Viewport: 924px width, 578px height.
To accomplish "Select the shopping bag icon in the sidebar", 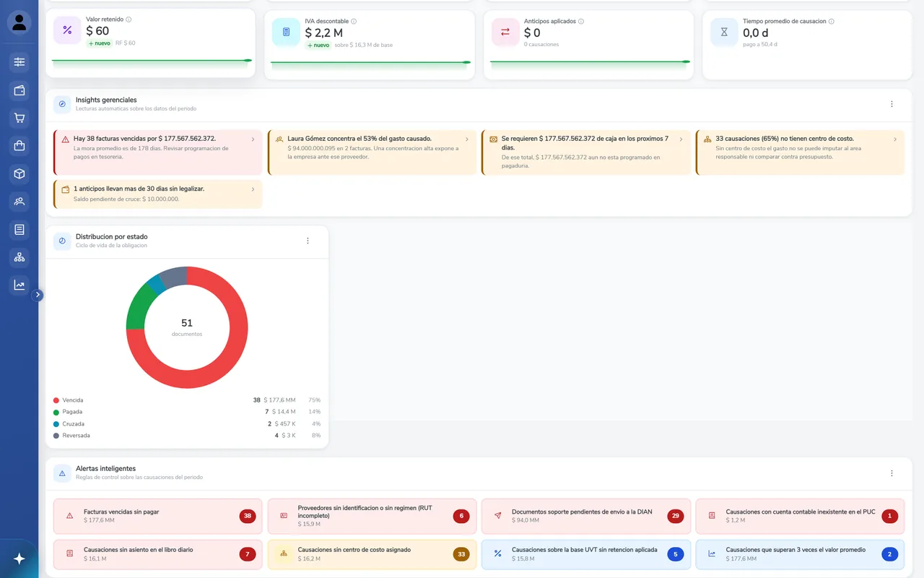I will coord(19,146).
